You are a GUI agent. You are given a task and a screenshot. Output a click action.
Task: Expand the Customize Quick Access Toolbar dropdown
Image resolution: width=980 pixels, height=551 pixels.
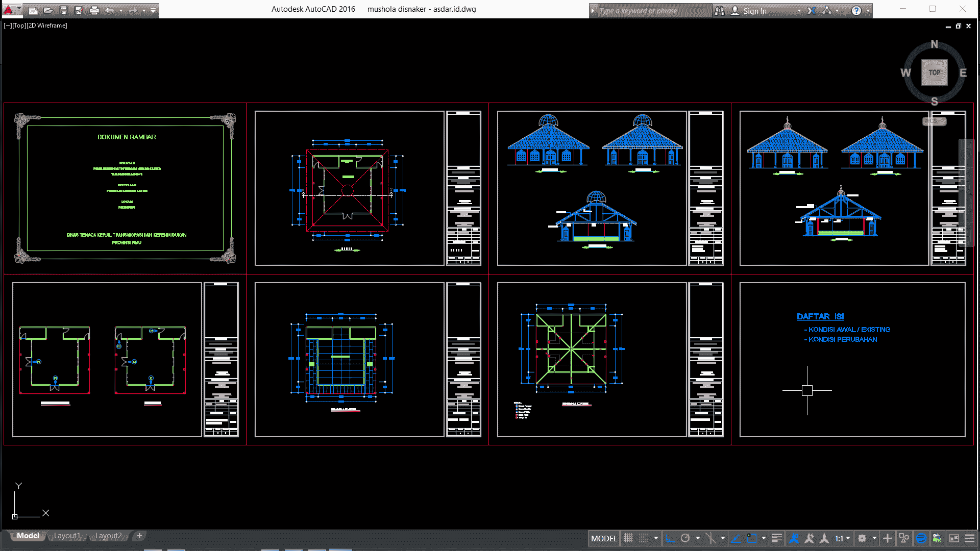pyautogui.click(x=153, y=10)
